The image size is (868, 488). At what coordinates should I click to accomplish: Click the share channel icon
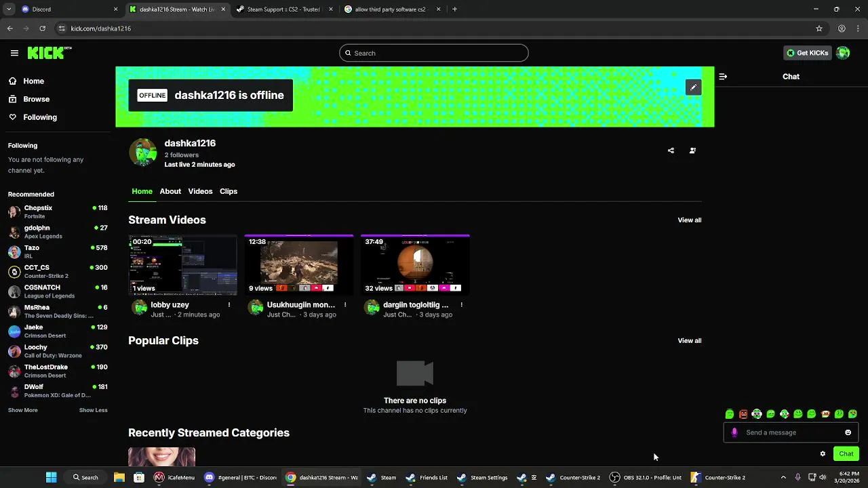coord(671,150)
